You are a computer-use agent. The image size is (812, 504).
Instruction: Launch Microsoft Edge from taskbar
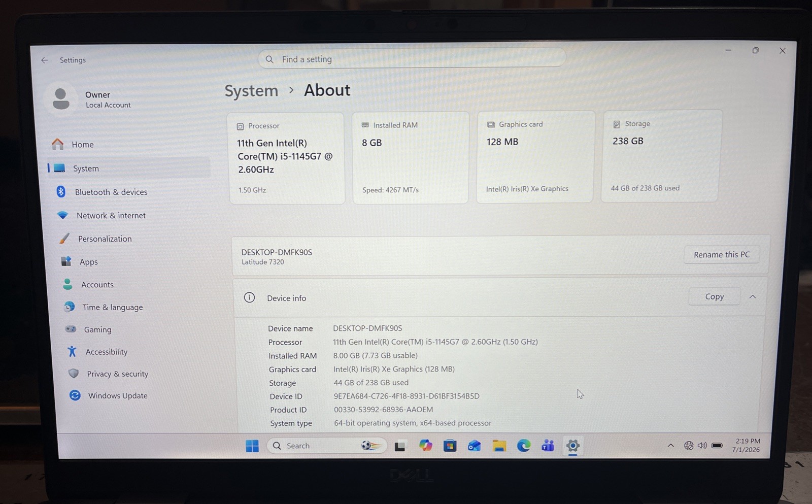(x=523, y=446)
